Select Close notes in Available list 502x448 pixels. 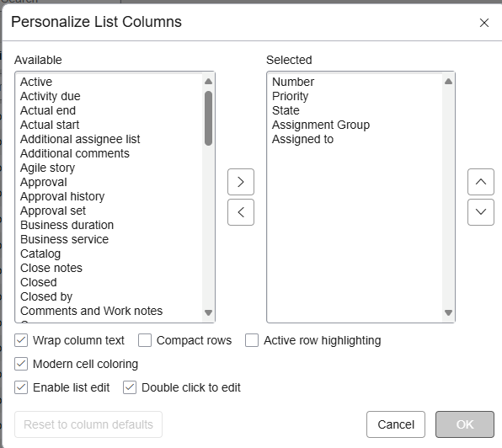click(x=51, y=268)
